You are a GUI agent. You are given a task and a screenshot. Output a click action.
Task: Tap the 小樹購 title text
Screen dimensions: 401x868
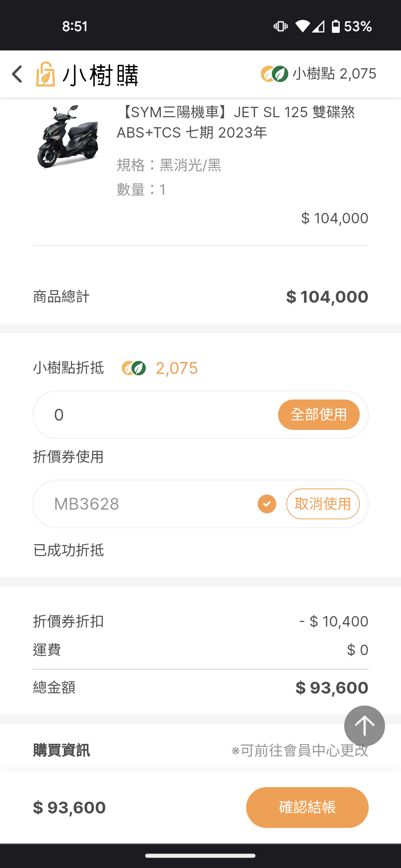100,75
